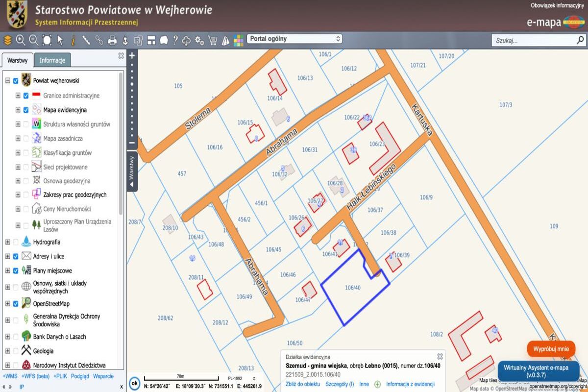Select the measure distance ruler tool

tap(86, 40)
